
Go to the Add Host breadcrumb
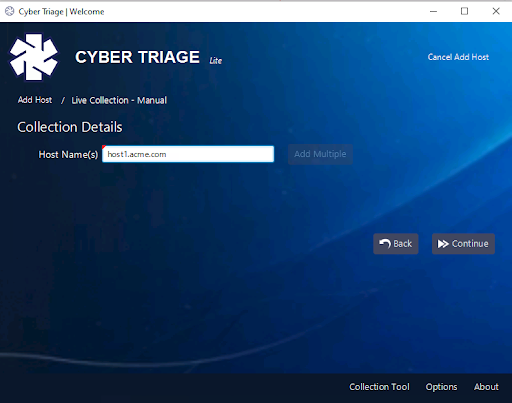click(x=35, y=100)
